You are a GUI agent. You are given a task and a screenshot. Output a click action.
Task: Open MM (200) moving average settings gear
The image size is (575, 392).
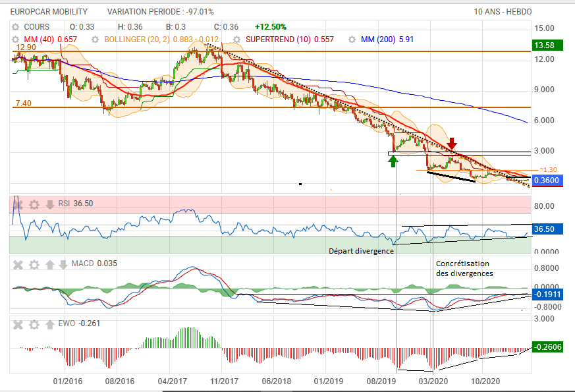coord(352,40)
